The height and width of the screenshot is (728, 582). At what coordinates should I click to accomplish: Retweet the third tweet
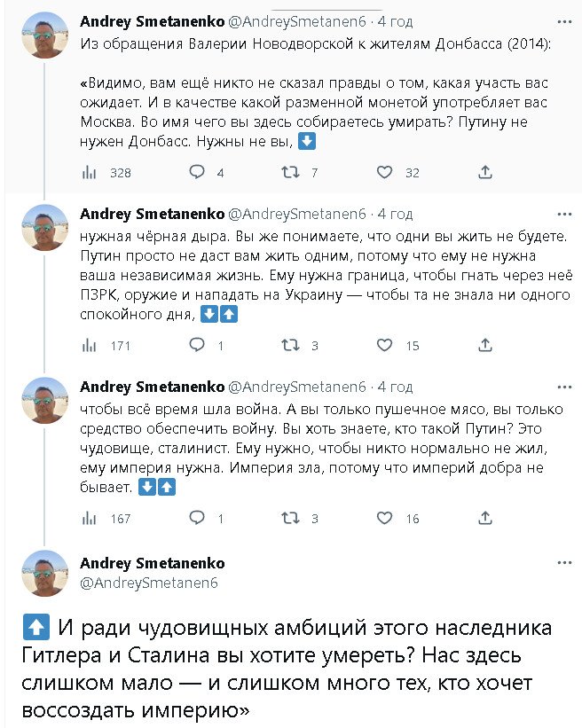click(290, 519)
